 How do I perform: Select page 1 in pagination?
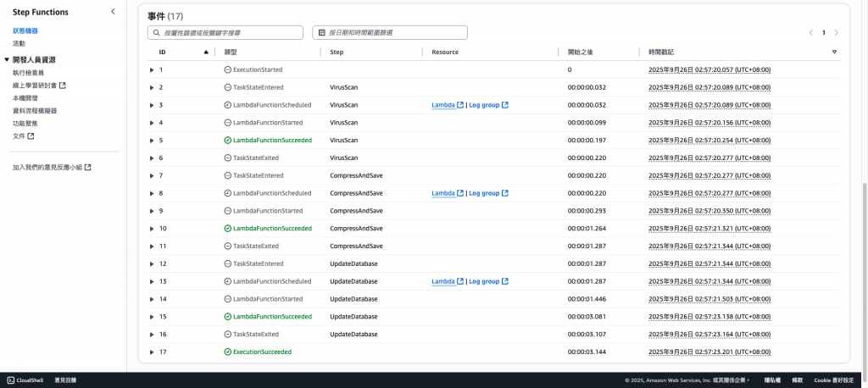[824, 33]
